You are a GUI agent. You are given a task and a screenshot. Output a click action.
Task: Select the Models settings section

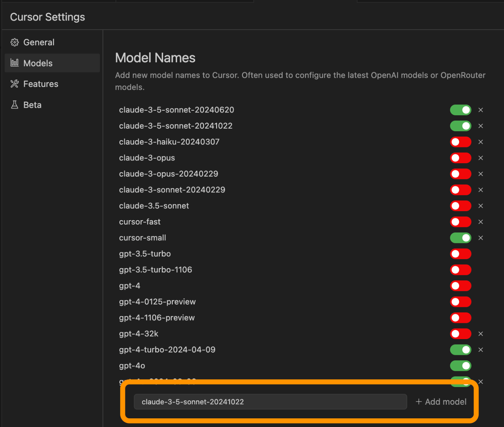coord(52,63)
